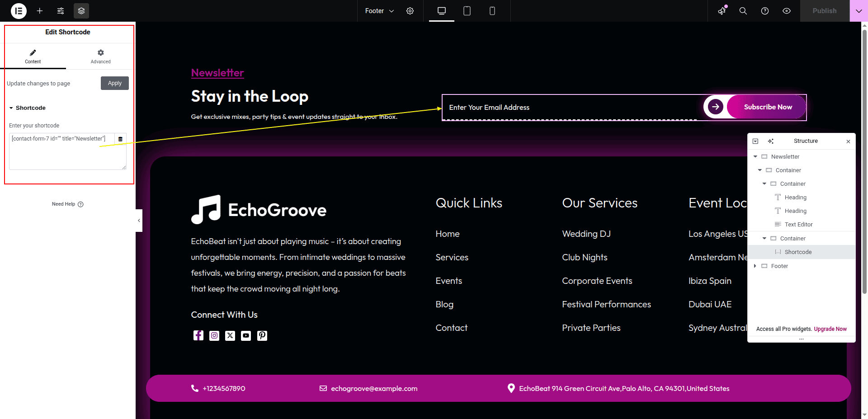Preview changes with the eye icon
The image size is (868, 419).
787,11
